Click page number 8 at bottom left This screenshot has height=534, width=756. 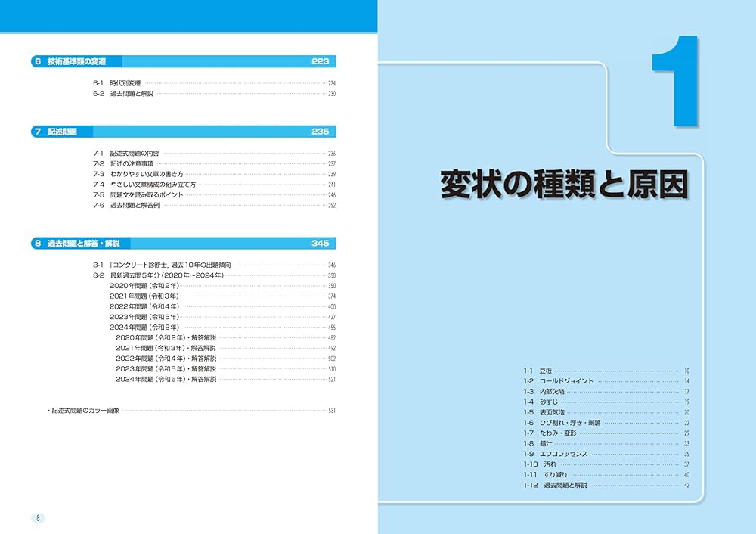pos(36,518)
